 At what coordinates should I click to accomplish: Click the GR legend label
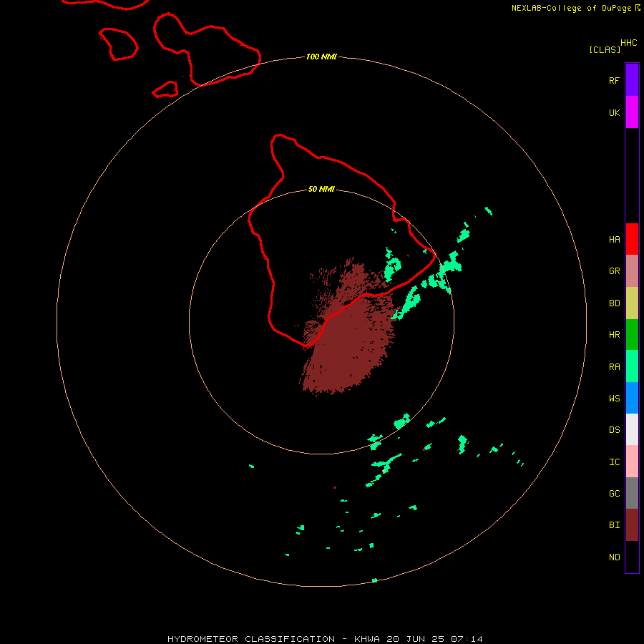(x=614, y=271)
